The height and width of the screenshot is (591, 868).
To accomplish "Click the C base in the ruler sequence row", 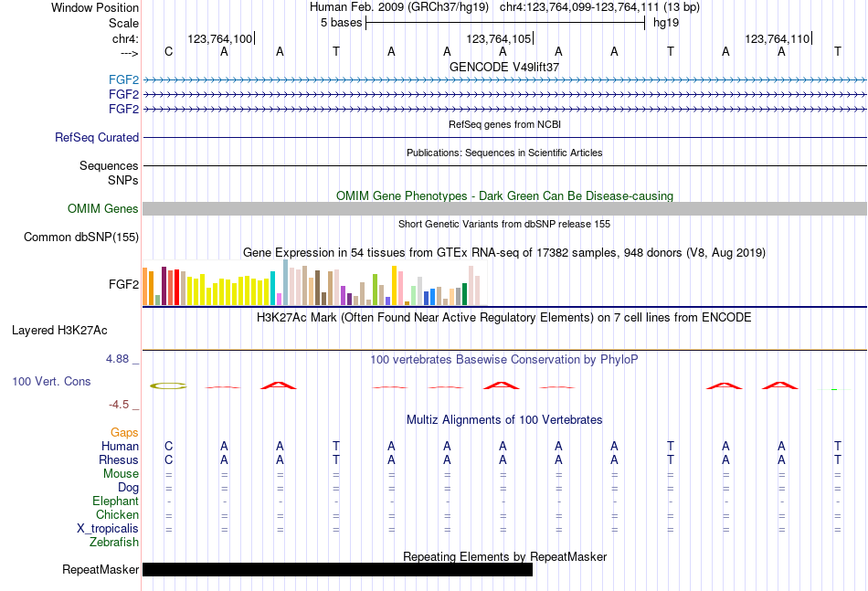I will click(169, 51).
